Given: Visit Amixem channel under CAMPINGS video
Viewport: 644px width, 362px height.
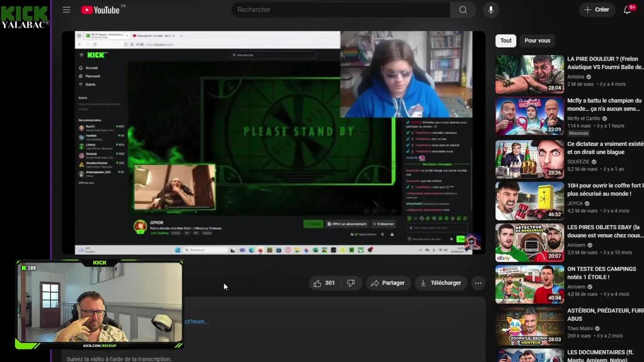Looking at the screenshot, I should pos(577,287).
